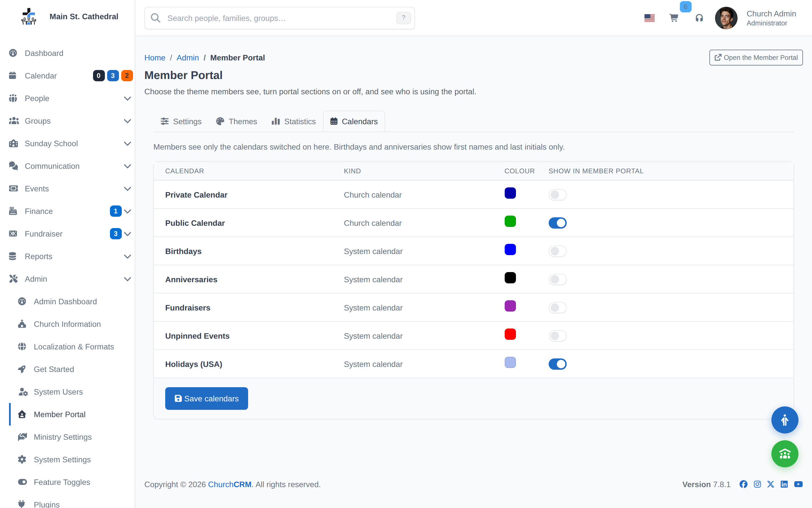
Task: Open the Facebook footer icon
Action: pos(743,484)
